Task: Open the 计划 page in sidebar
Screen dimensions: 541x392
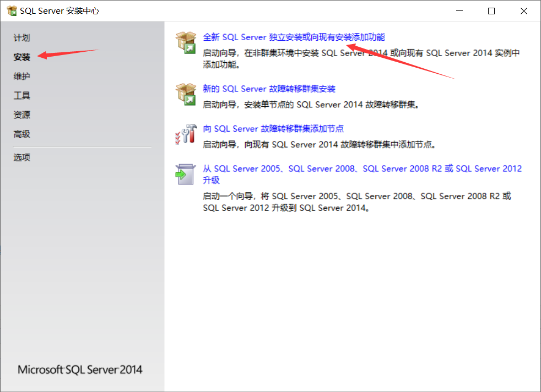Action: pyautogui.click(x=21, y=37)
